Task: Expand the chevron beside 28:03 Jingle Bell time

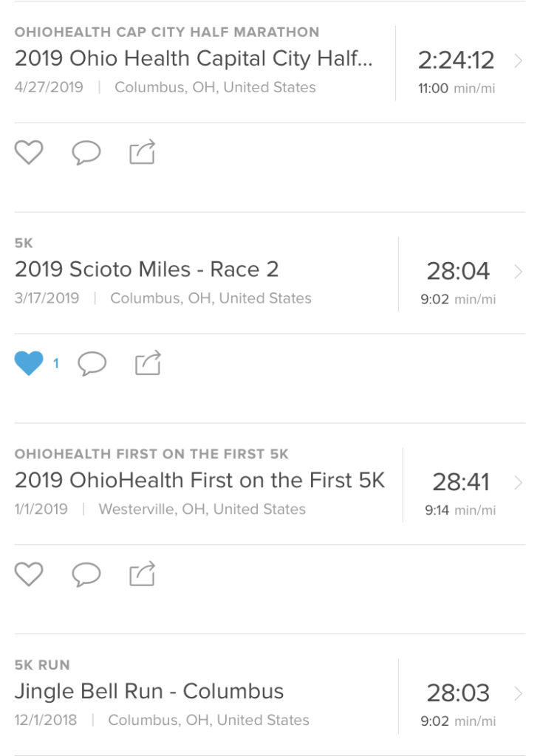Action: pos(519,693)
